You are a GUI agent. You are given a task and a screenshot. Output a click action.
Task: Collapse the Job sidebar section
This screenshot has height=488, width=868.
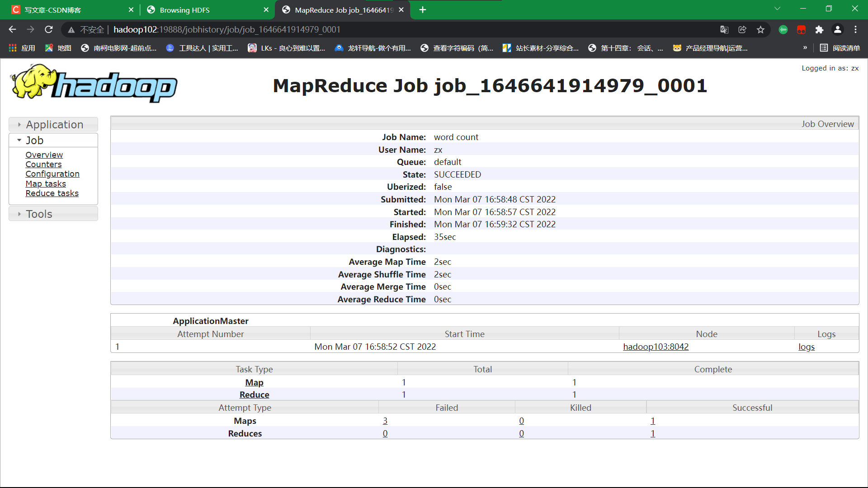click(x=53, y=140)
